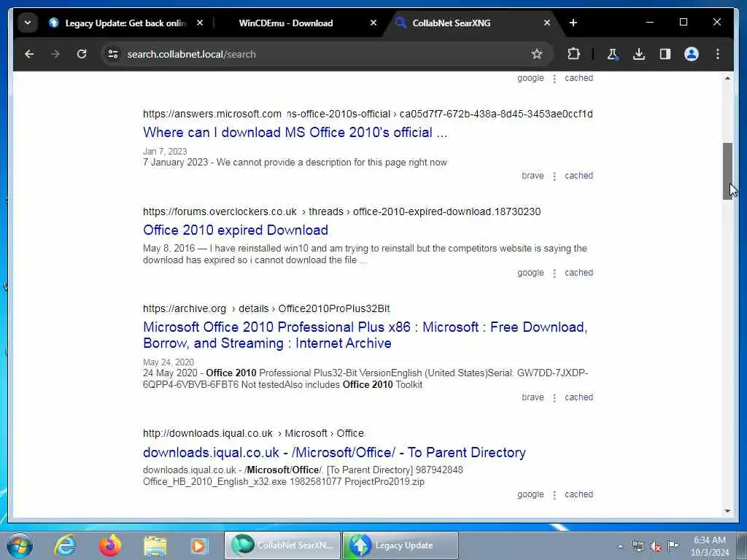The height and width of the screenshot is (560, 747).
Task: Add a new browser tab
Action: pos(573,23)
